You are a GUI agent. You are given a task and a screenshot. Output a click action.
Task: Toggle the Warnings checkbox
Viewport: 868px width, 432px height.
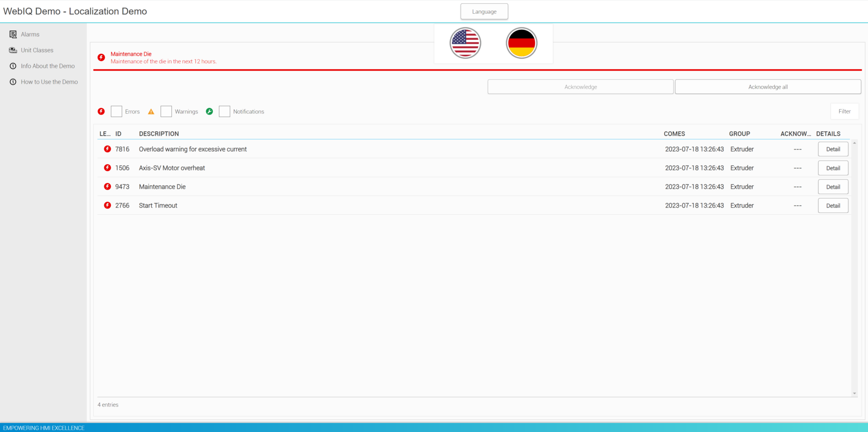[x=166, y=111]
